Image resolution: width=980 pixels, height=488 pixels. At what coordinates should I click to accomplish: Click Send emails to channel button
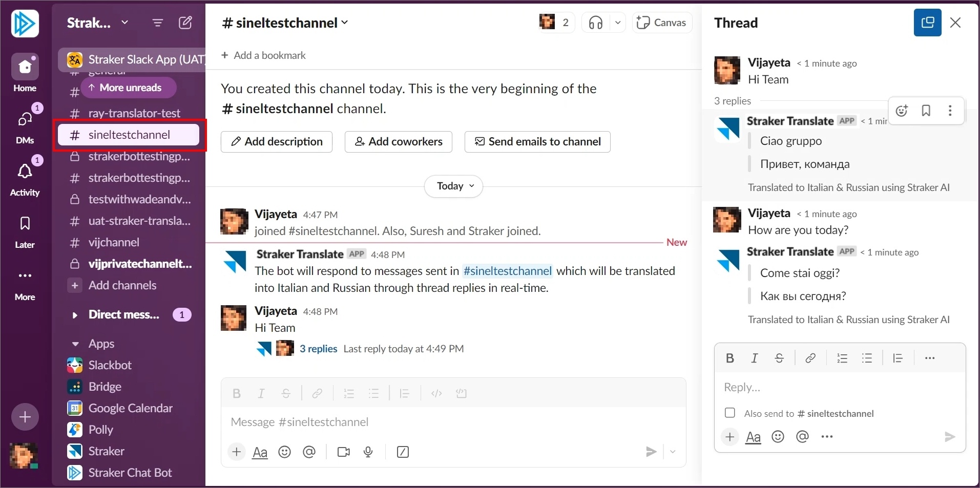(x=537, y=142)
